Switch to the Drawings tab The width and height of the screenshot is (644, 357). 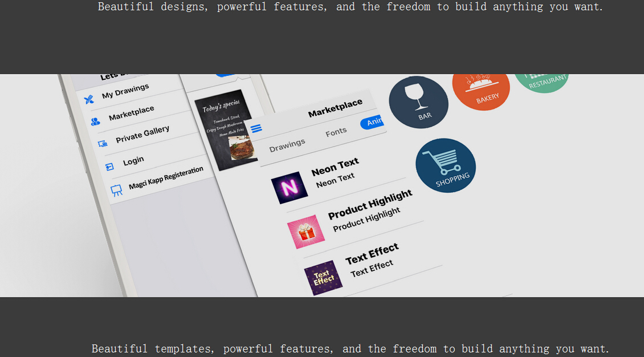pos(287,145)
